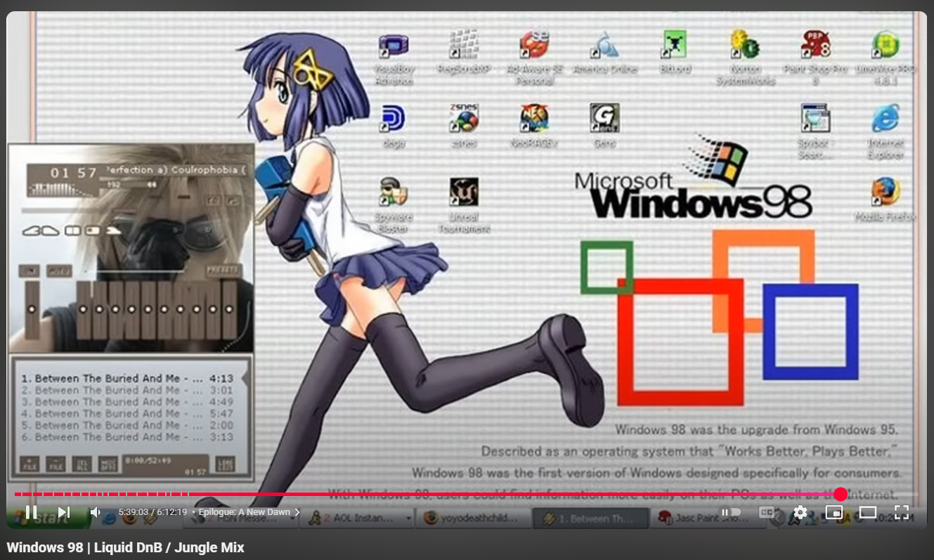This screenshot has height=560, width=934.
Task: Click the Microsoft Windows 98 logo
Action: tap(693, 177)
